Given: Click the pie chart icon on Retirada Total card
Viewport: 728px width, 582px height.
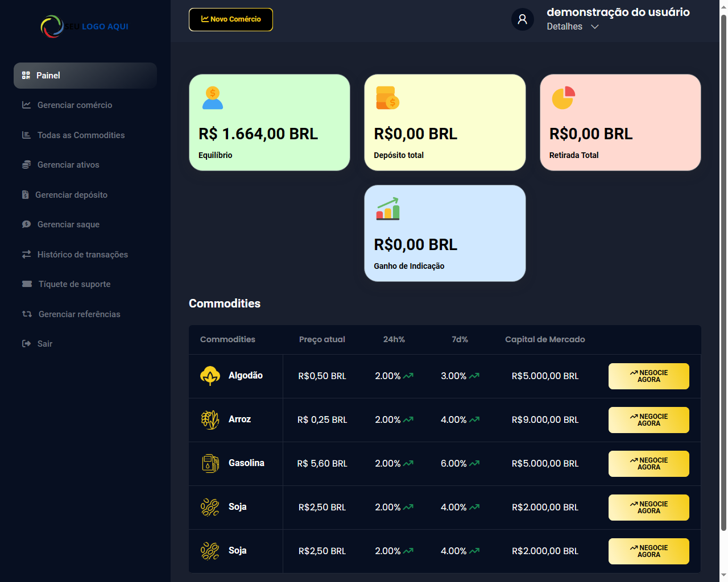Looking at the screenshot, I should [x=563, y=98].
